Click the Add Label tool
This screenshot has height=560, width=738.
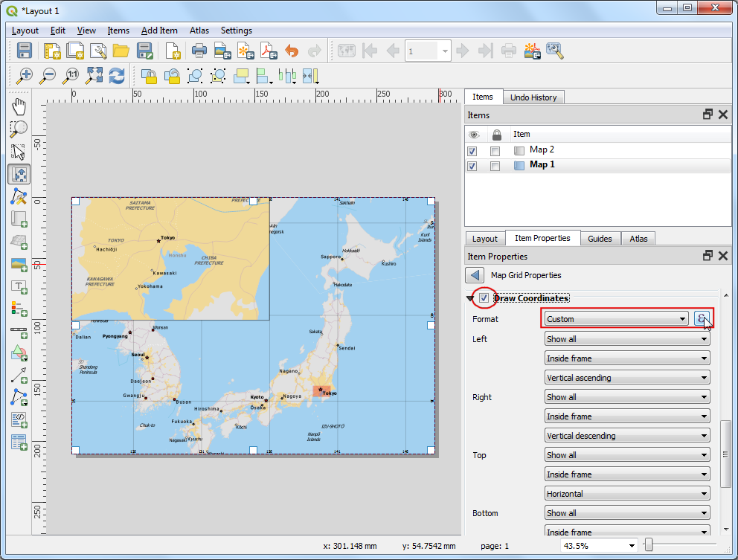[19, 286]
